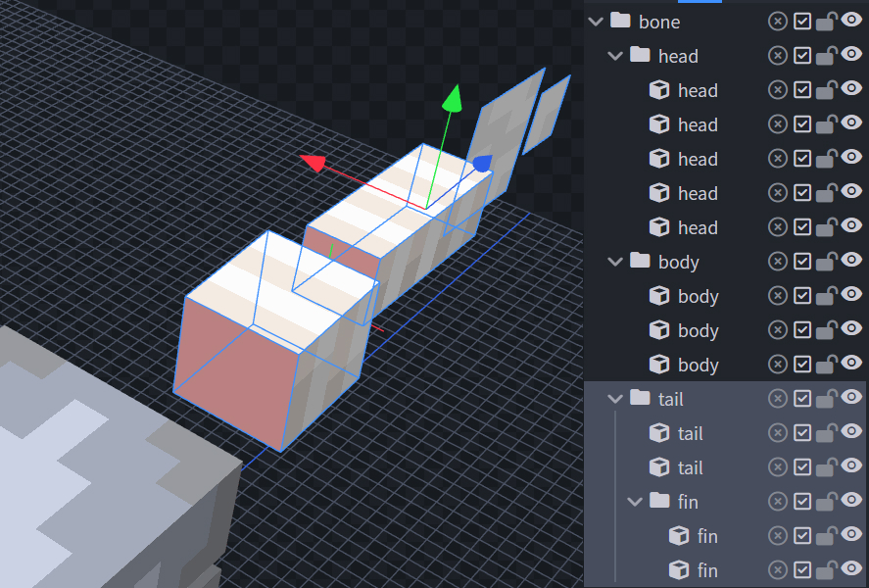Select the fourth 'head' cube label
The image size is (869, 588).
pos(698,194)
